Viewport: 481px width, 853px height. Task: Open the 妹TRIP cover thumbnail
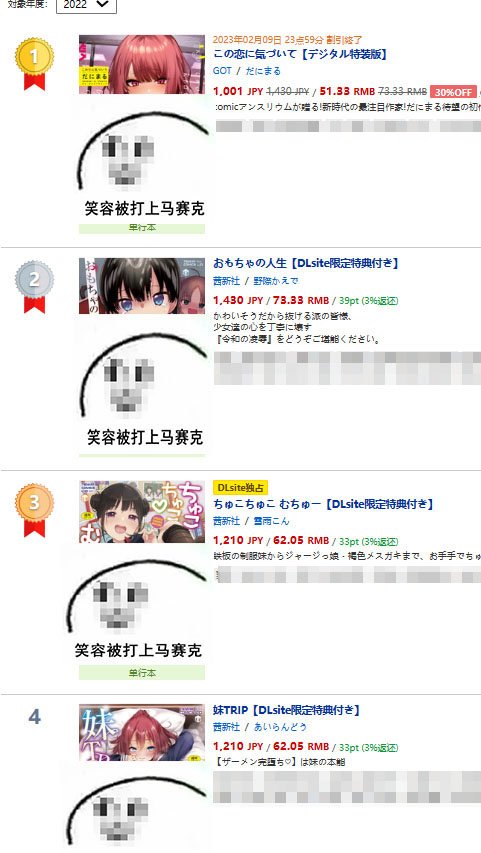pos(142,732)
